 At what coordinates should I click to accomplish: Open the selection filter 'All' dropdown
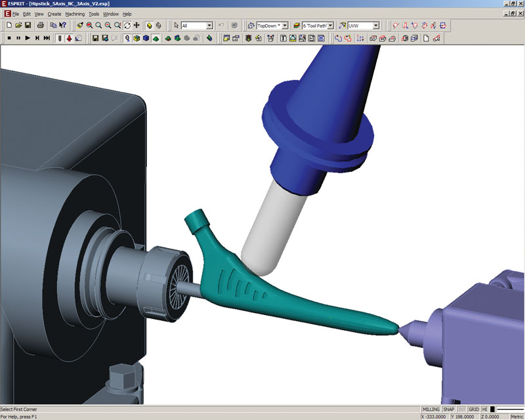point(209,26)
